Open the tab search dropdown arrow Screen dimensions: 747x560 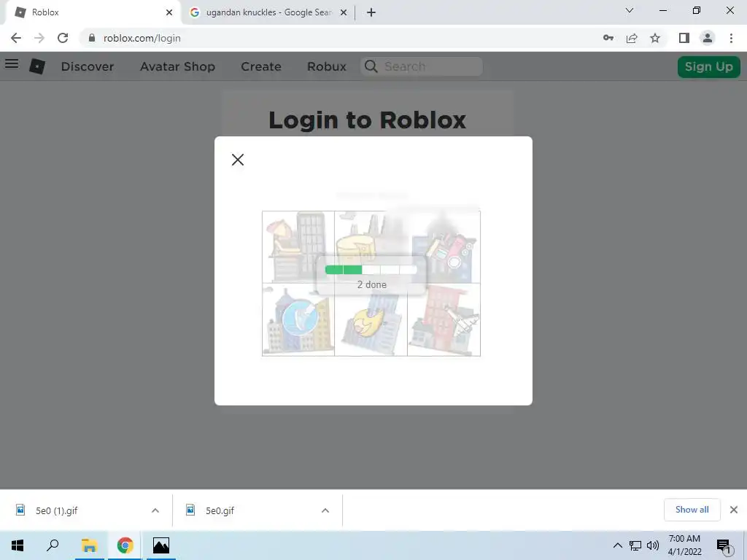click(x=630, y=10)
